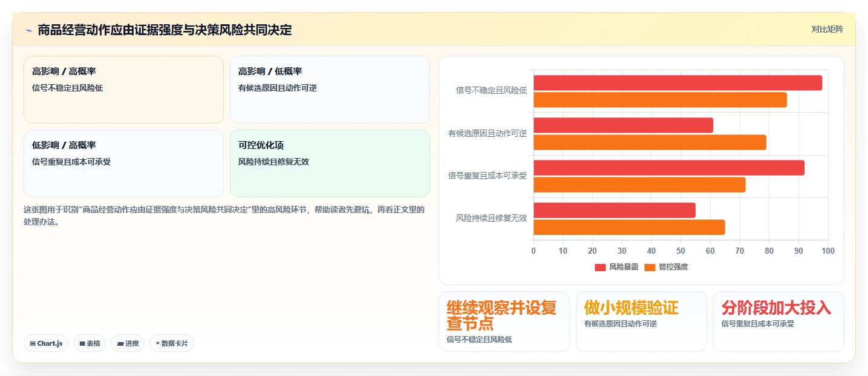Click the 表格 tag chip
868x376 pixels.
(90, 343)
